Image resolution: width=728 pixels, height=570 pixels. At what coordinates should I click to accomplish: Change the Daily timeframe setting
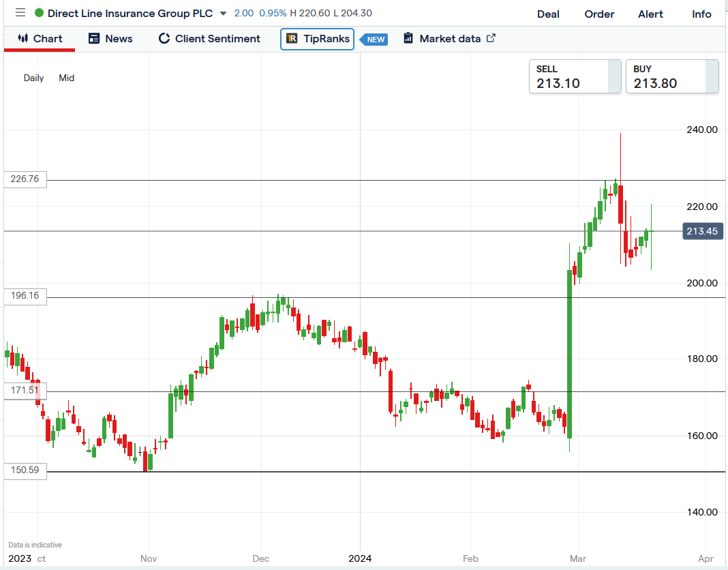click(x=34, y=78)
